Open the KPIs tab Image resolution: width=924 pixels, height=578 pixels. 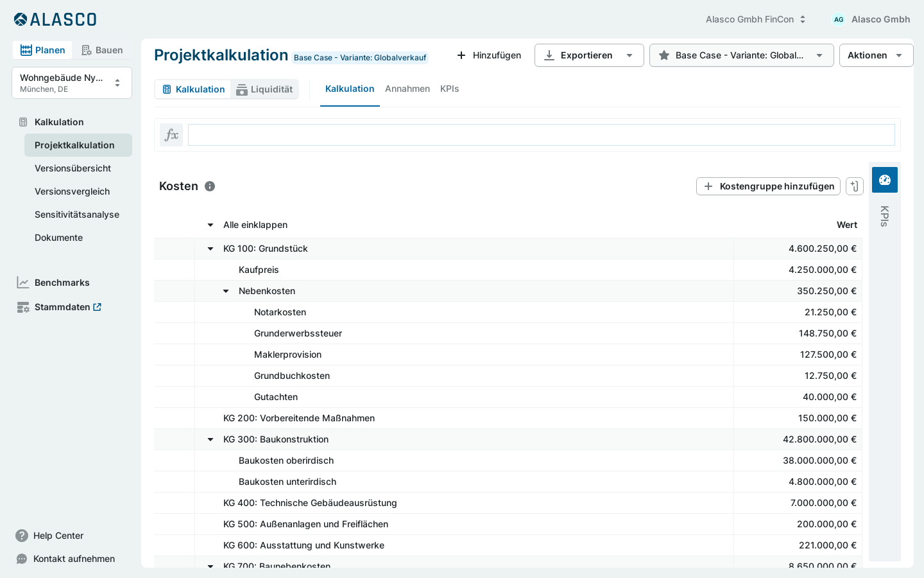[x=449, y=89]
